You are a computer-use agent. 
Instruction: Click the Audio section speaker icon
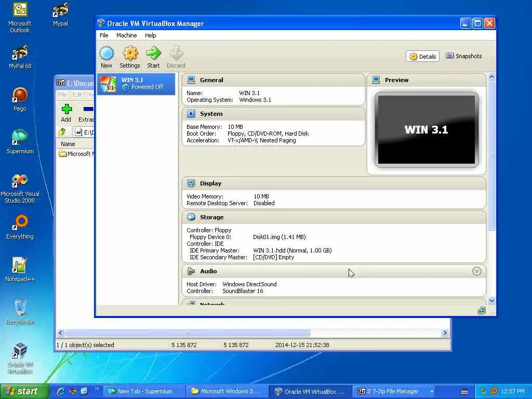[x=191, y=271]
